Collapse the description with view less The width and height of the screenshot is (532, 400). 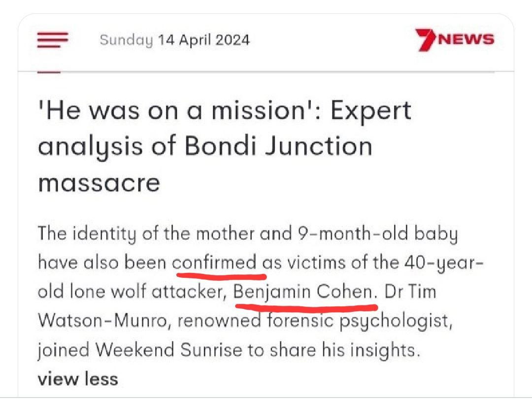[x=78, y=379]
